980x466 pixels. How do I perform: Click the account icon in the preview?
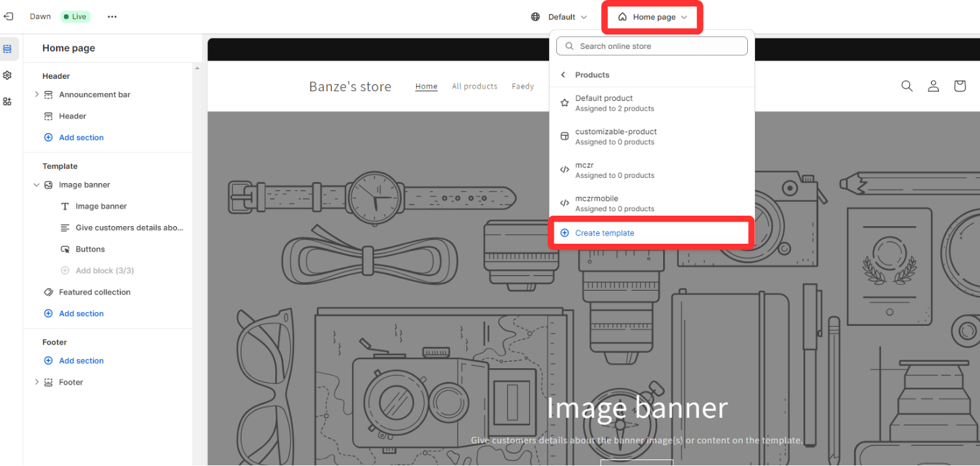pos(933,85)
